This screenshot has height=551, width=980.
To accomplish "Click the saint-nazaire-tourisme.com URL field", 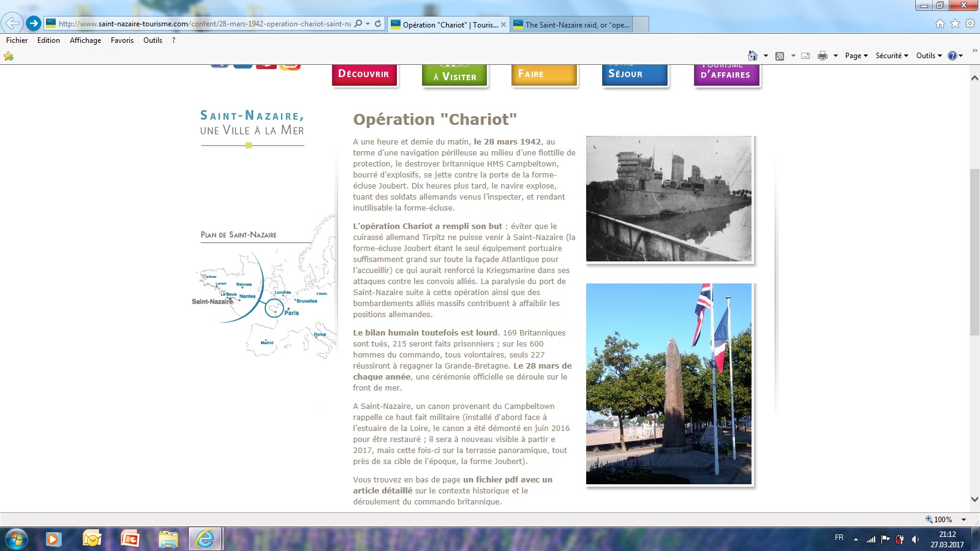I will (205, 24).
